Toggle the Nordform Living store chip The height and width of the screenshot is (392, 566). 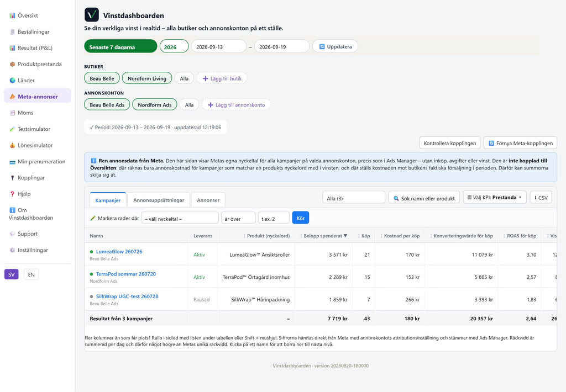[147, 78]
